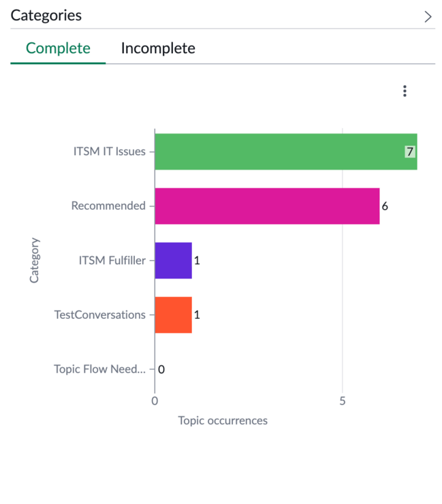
Task: Expand Categories with the right chevron
Action: coord(428,17)
